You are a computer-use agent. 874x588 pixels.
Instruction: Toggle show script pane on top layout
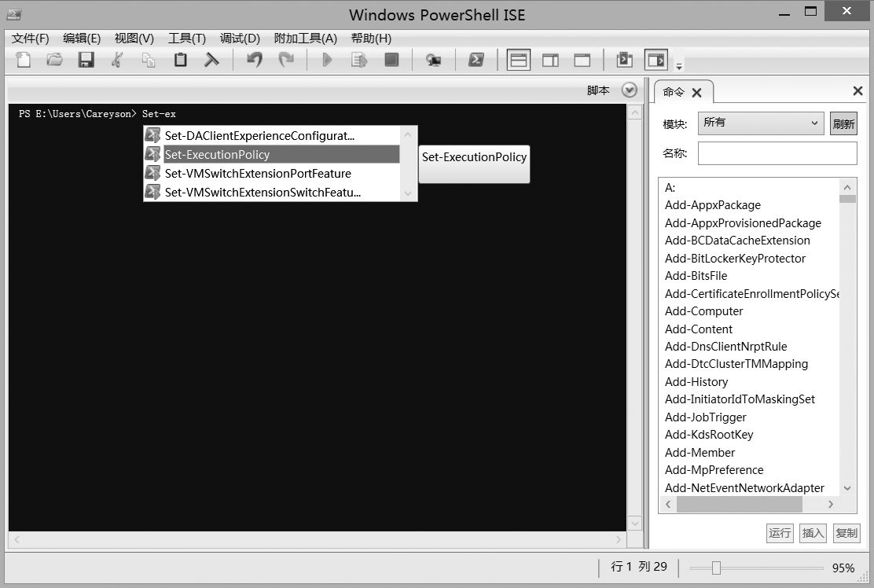[x=518, y=60]
